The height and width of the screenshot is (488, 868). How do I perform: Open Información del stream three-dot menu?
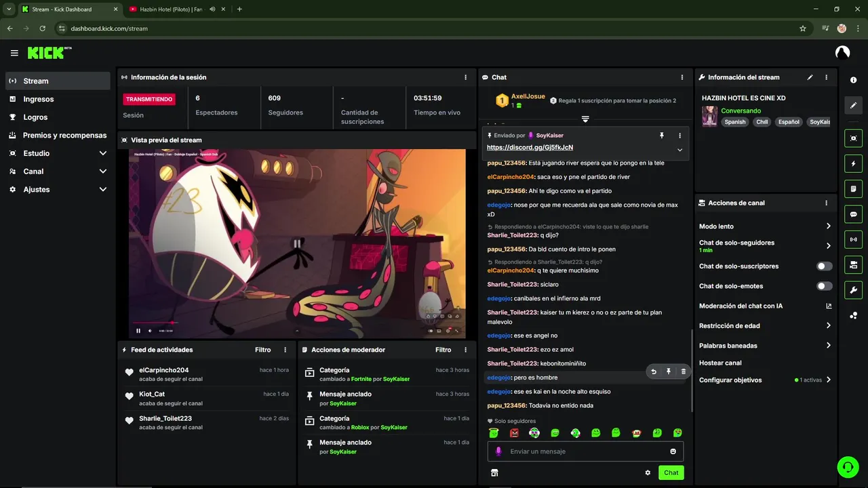click(x=826, y=77)
